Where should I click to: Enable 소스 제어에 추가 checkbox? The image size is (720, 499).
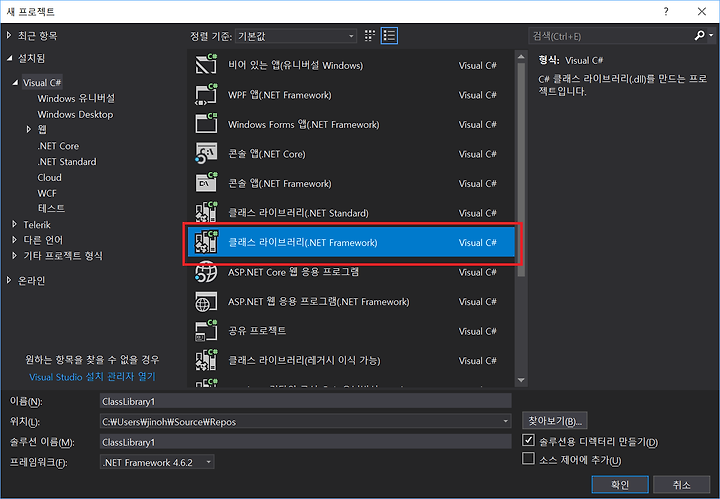tap(528, 458)
